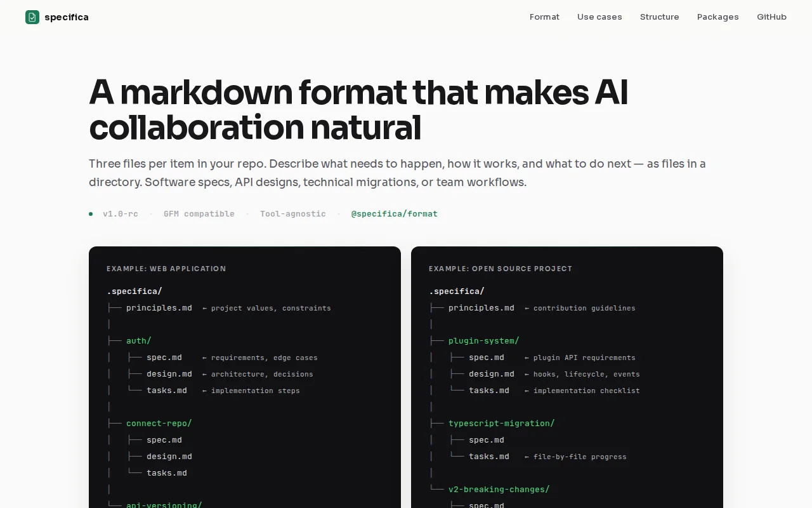The image size is (812, 508).
Task: Select the auth/ folder
Action: 139,341
